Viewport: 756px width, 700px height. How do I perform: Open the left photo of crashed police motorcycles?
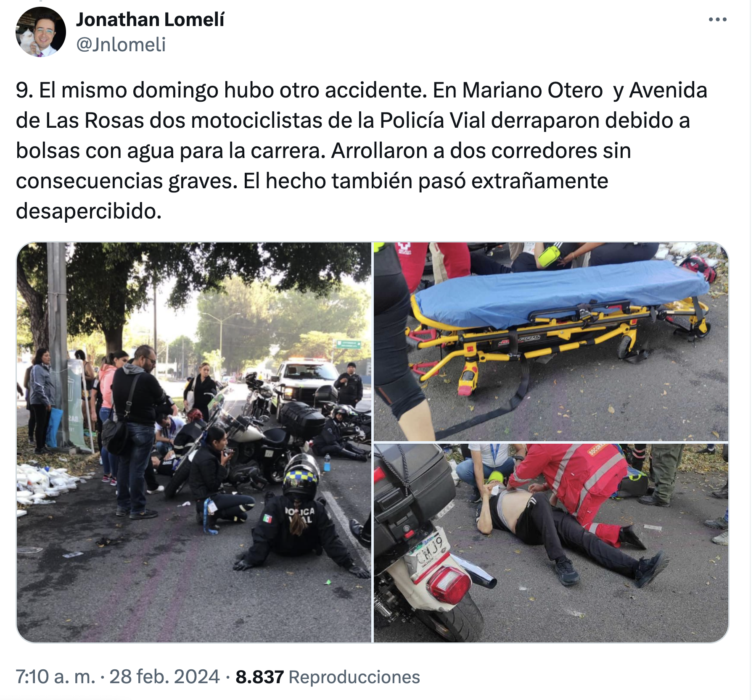point(194,442)
